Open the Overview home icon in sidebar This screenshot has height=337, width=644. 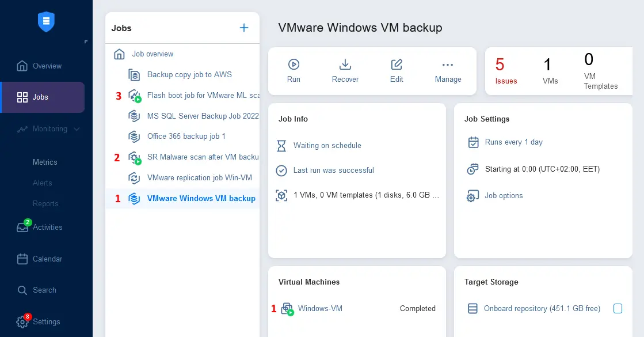[22, 66]
